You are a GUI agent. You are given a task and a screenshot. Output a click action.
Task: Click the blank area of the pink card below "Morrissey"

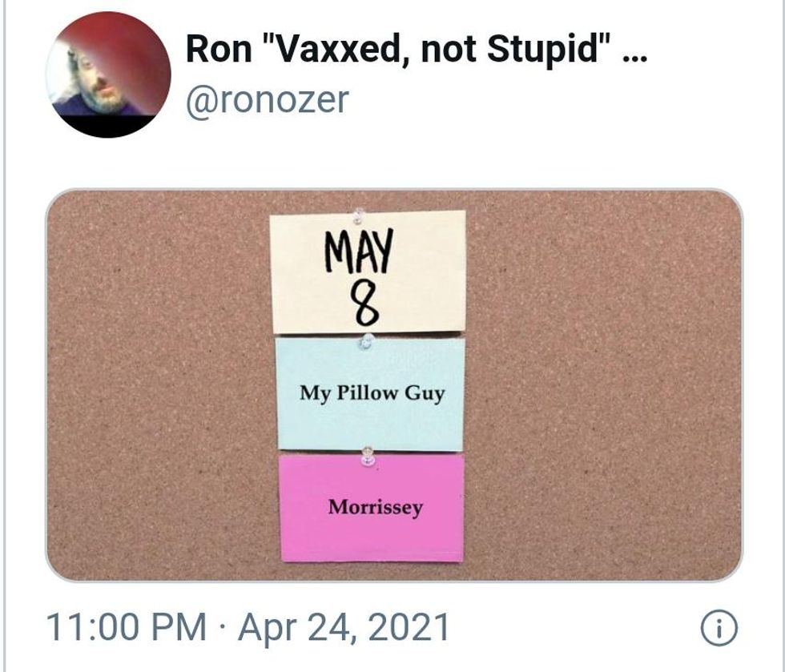click(372, 539)
